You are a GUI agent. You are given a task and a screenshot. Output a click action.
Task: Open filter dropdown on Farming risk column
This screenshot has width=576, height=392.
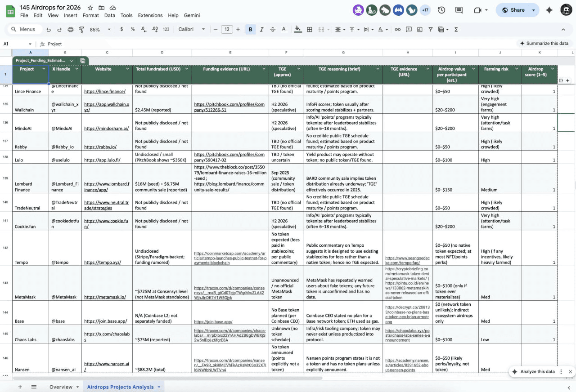517,69
